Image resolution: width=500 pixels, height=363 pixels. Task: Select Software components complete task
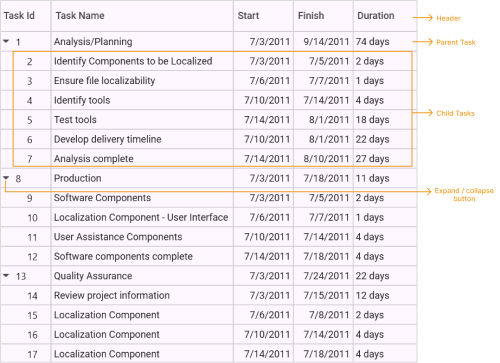click(x=123, y=256)
